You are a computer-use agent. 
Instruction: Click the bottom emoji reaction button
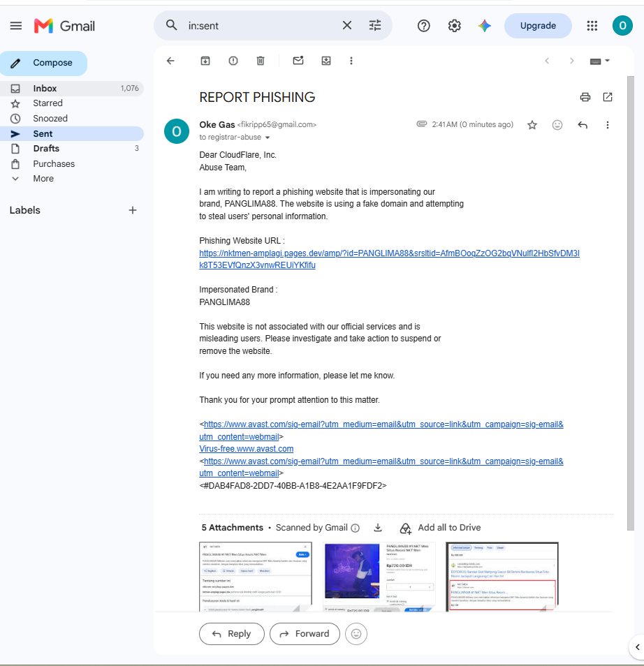[356, 634]
